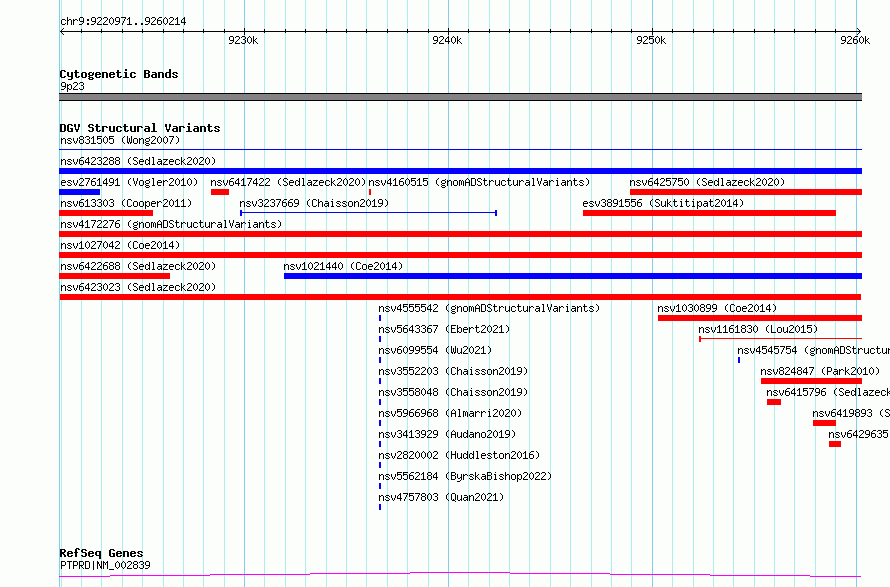This screenshot has height=587, width=890.
Task: Click the chr9:9220971..9260214 coordinate label
Action: tap(123, 21)
